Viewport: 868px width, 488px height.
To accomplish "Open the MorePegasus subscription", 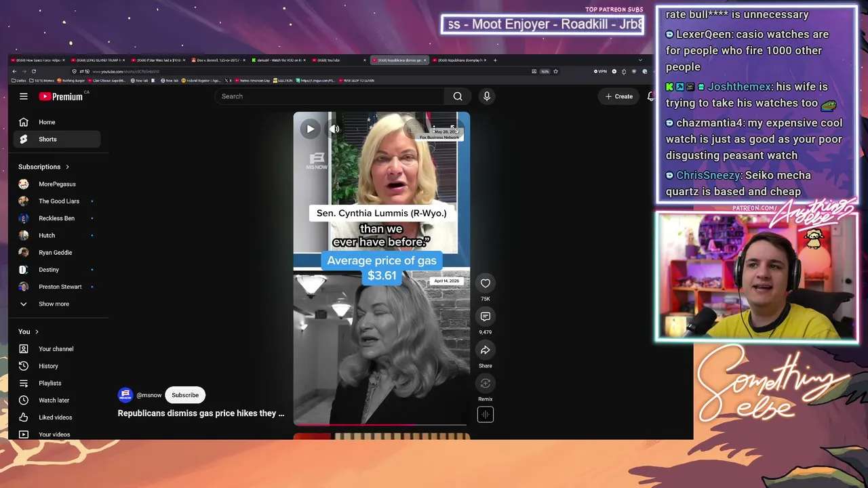I will [x=57, y=184].
